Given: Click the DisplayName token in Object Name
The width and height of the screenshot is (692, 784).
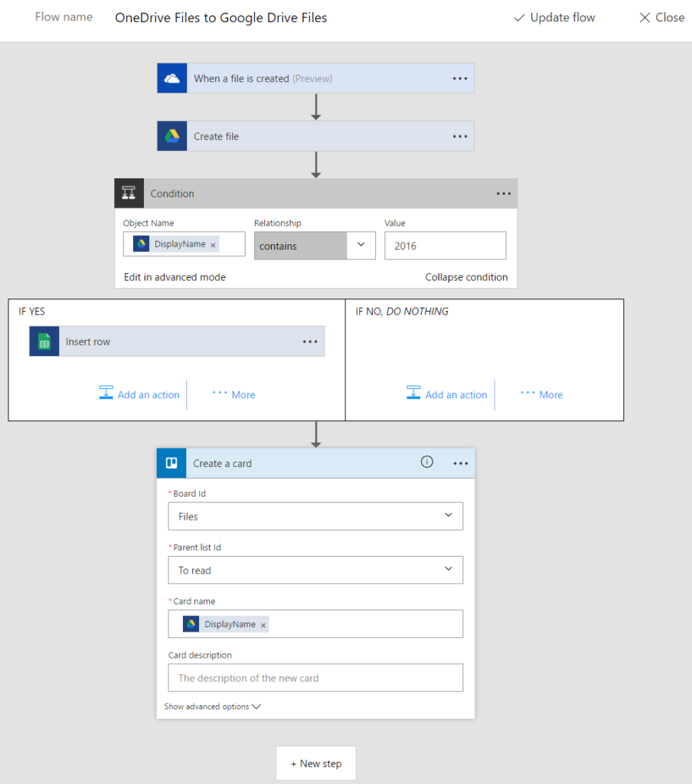Looking at the screenshot, I should (176, 244).
